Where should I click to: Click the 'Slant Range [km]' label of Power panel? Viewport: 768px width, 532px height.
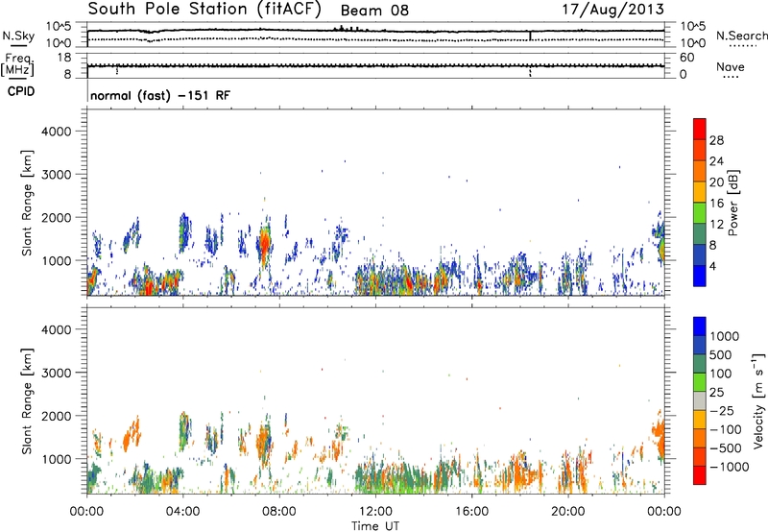point(27,203)
